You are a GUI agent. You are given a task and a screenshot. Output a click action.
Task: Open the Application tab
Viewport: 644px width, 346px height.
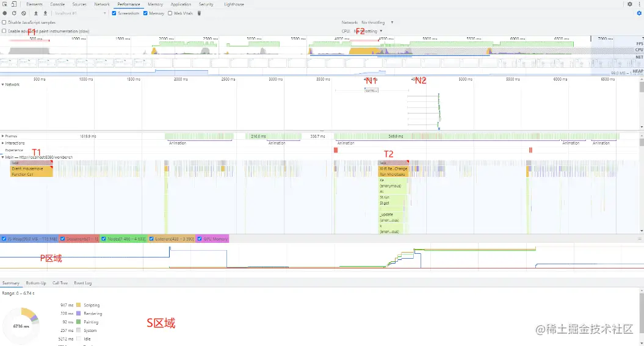tap(181, 4)
